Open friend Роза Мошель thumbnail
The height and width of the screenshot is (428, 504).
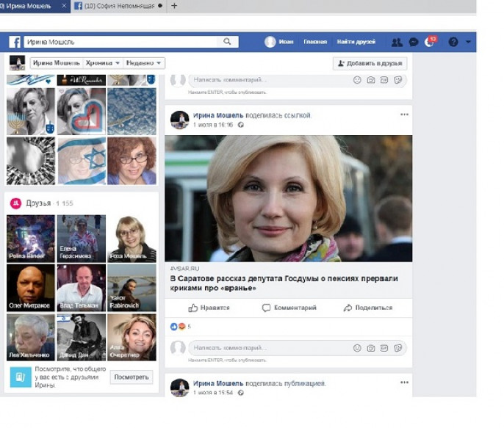tap(132, 239)
